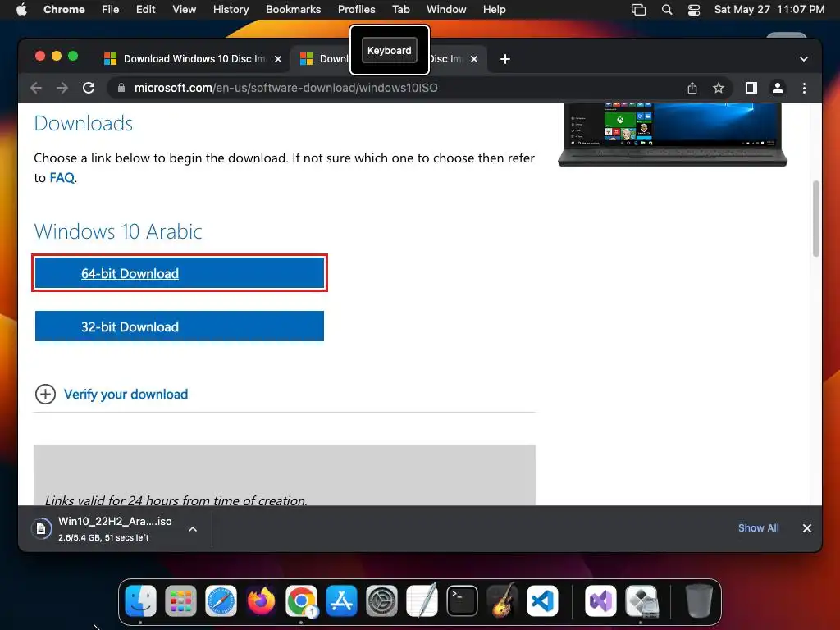Open Safari from the Dock
The height and width of the screenshot is (630, 840).
pos(221,600)
